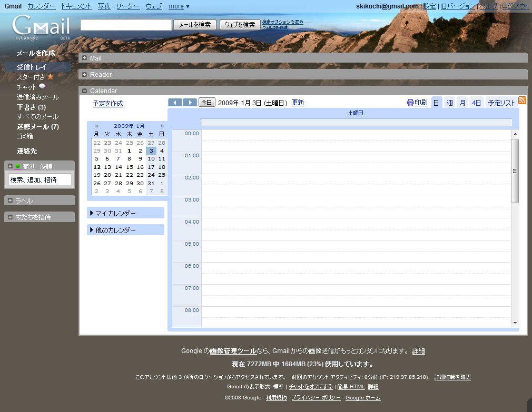Expand the 菊池 俊輔 chat panel

coord(10,166)
